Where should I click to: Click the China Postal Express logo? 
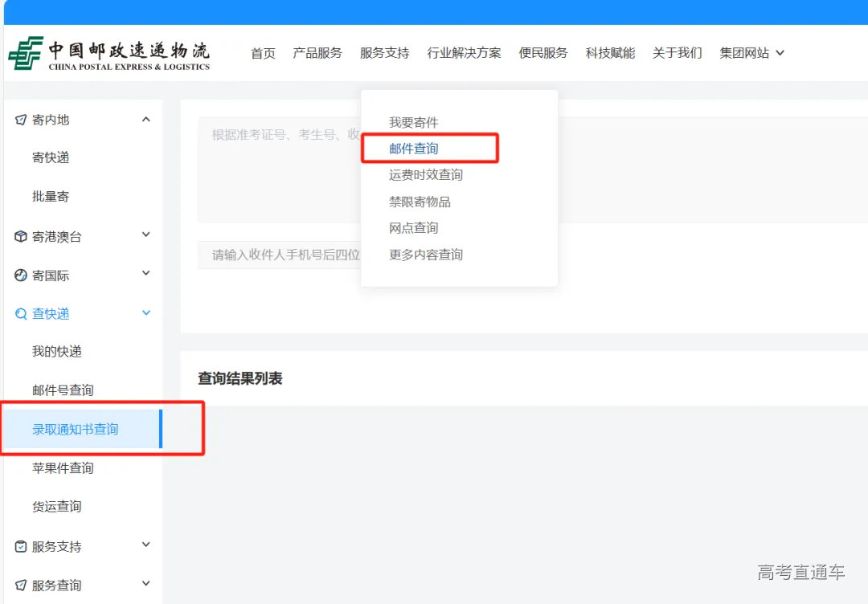[110, 52]
